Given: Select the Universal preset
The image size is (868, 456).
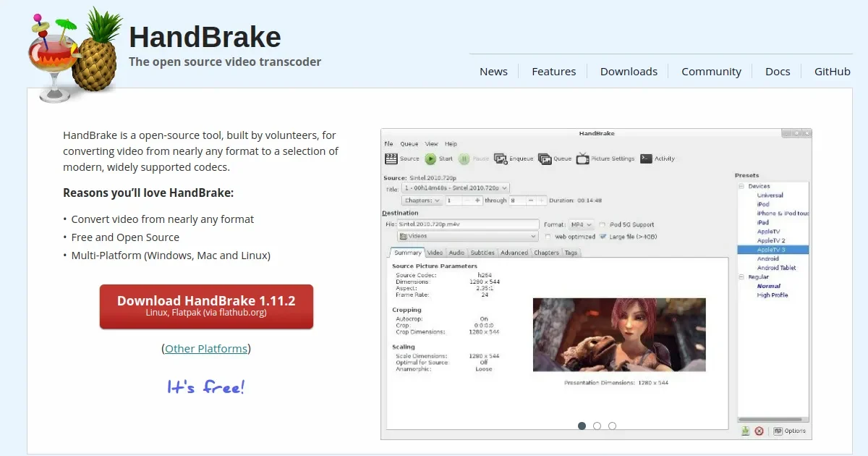Looking at the screenshot, I should (x=770, y=195).
